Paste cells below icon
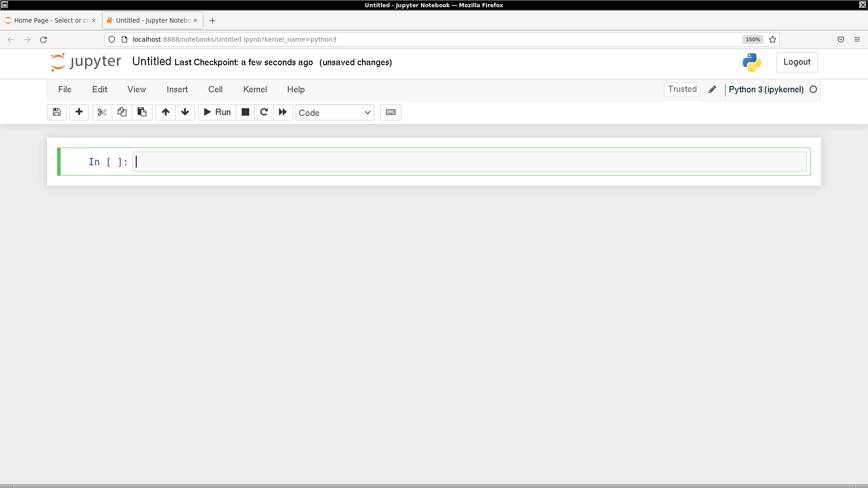 [142, 112]
